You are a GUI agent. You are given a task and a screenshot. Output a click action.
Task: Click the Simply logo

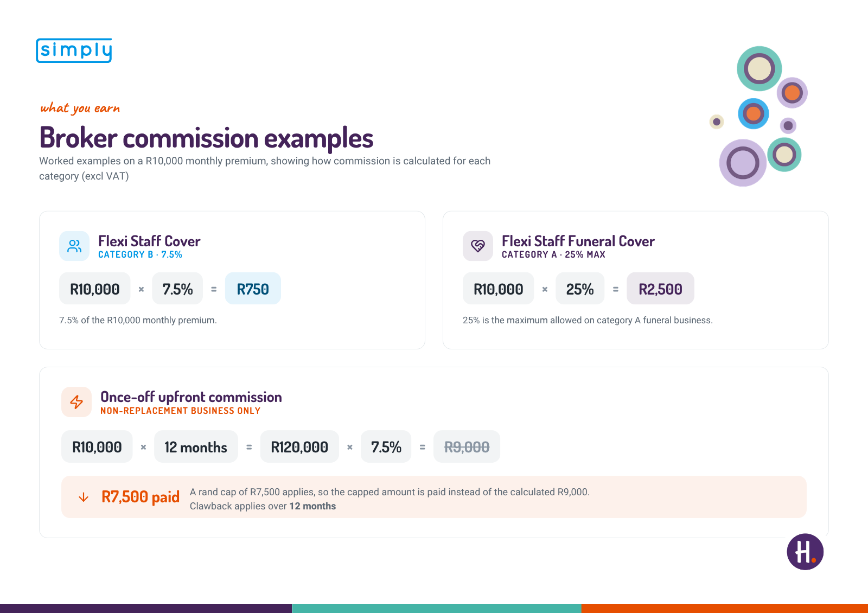74,50
